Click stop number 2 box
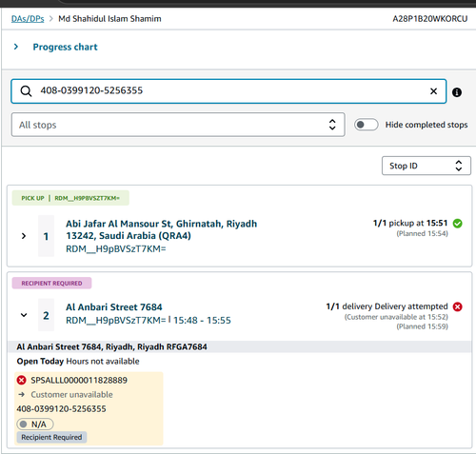Viewport: 476px width, 454px height. point(46,315)
